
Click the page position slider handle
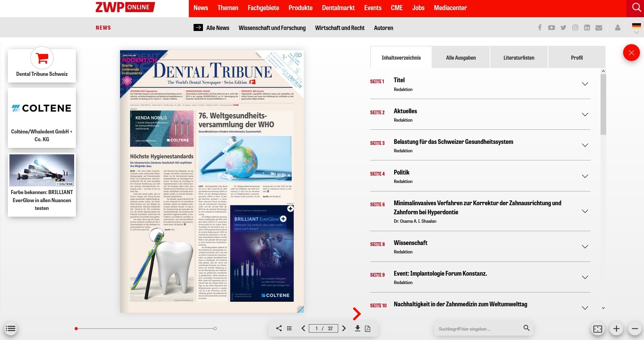76,329
